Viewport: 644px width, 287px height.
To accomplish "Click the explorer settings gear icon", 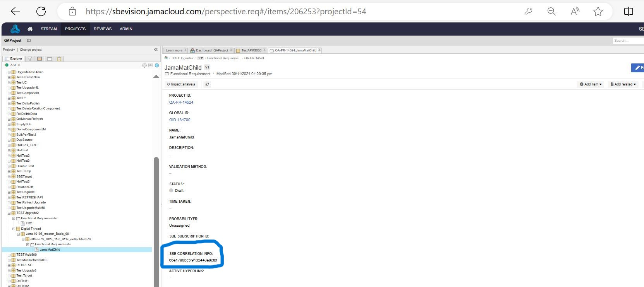I will click(x=144, y=65).
